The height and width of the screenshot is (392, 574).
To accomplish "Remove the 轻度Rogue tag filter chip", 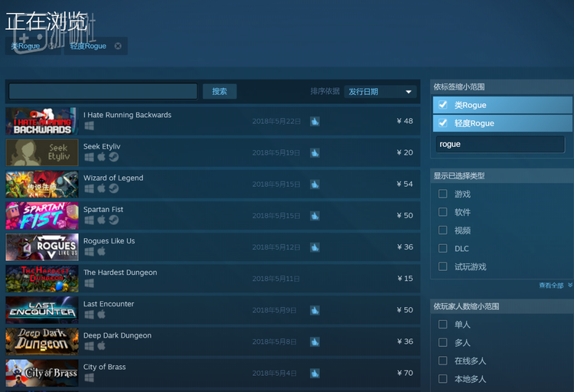I will (x=118, y=46).
